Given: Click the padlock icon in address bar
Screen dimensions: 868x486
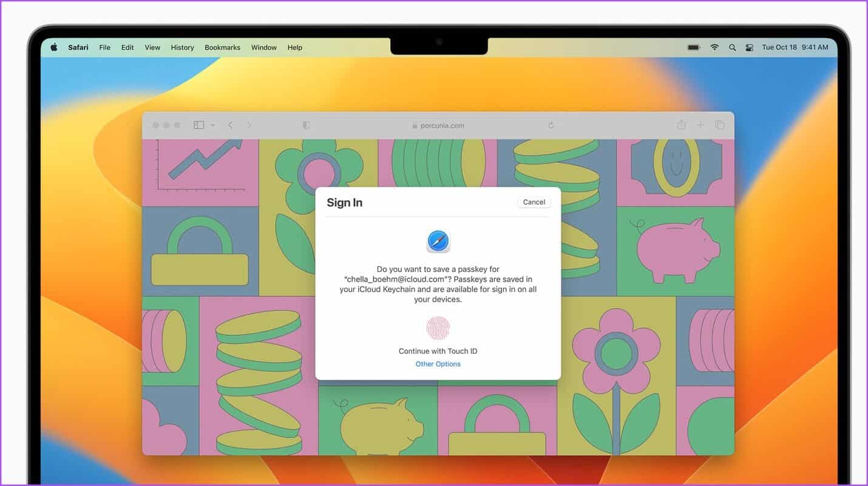Looking at the screenshot, I should coord(415,126).
